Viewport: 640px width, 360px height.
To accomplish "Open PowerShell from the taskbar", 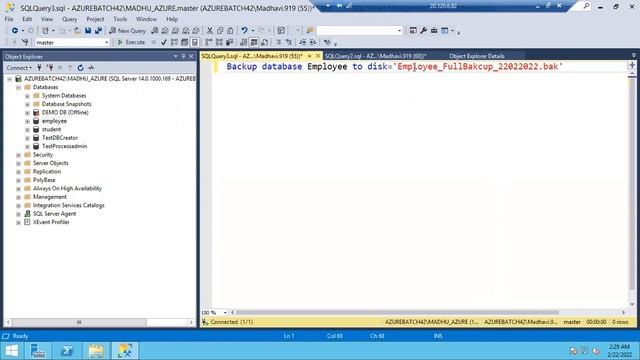I will click(x=67, y=351).
